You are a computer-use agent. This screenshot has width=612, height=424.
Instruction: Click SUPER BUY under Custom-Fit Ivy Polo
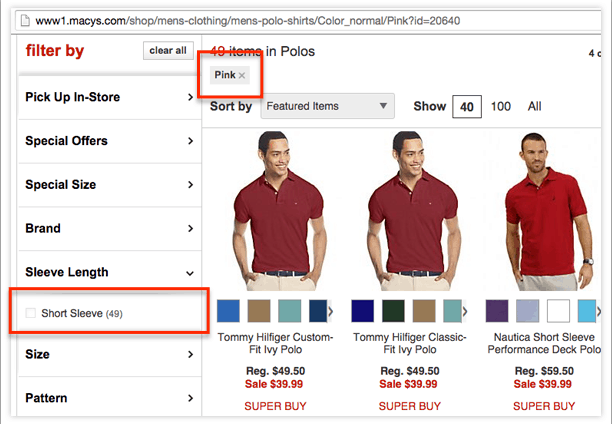[x=276, y=406]
